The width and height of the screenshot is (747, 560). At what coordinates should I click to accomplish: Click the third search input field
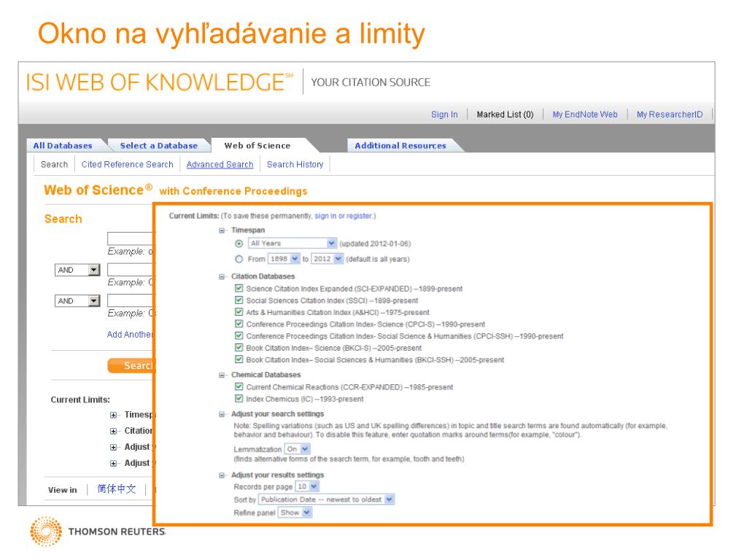tap(130, 300)
